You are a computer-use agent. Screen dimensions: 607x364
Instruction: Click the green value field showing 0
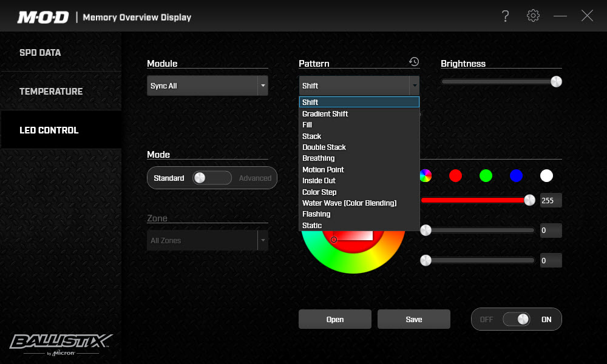pyautogui.click(x=551, y=231)
